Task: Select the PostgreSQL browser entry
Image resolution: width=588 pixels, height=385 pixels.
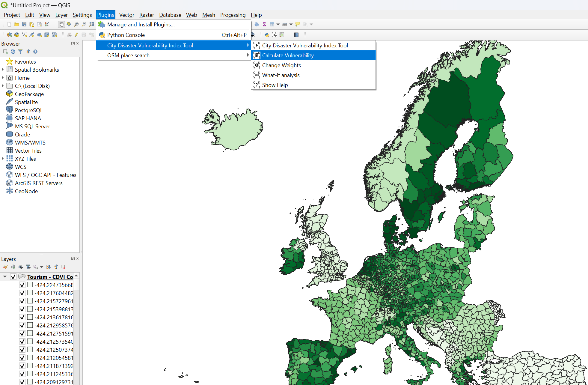Action: (x=29, y=110)
